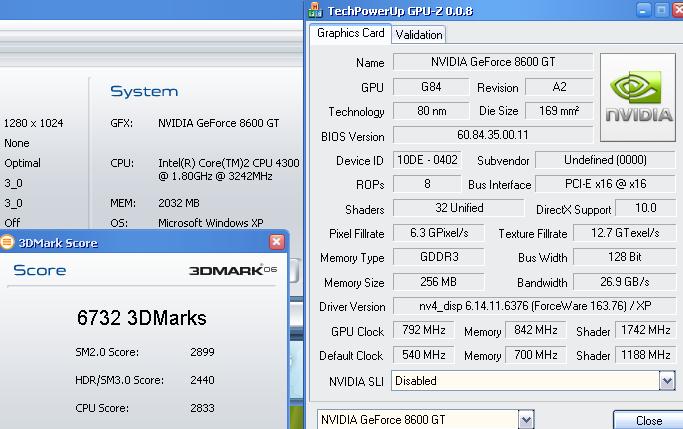Image resolution: width=683 pixels, height=429 pixels.
Task: Click the 3DMark Score window title bar
Action: click(x=142, y=243)
